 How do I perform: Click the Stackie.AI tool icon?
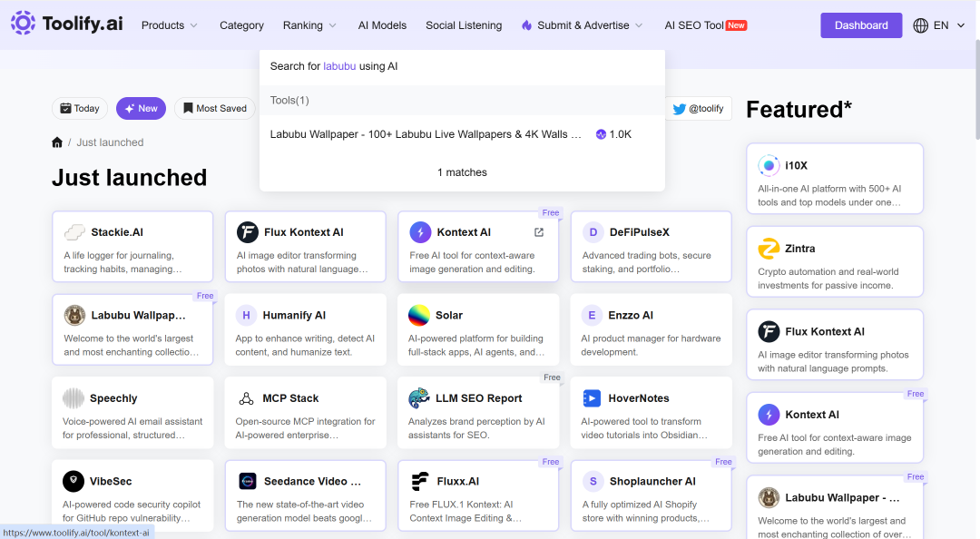point(74,232)
